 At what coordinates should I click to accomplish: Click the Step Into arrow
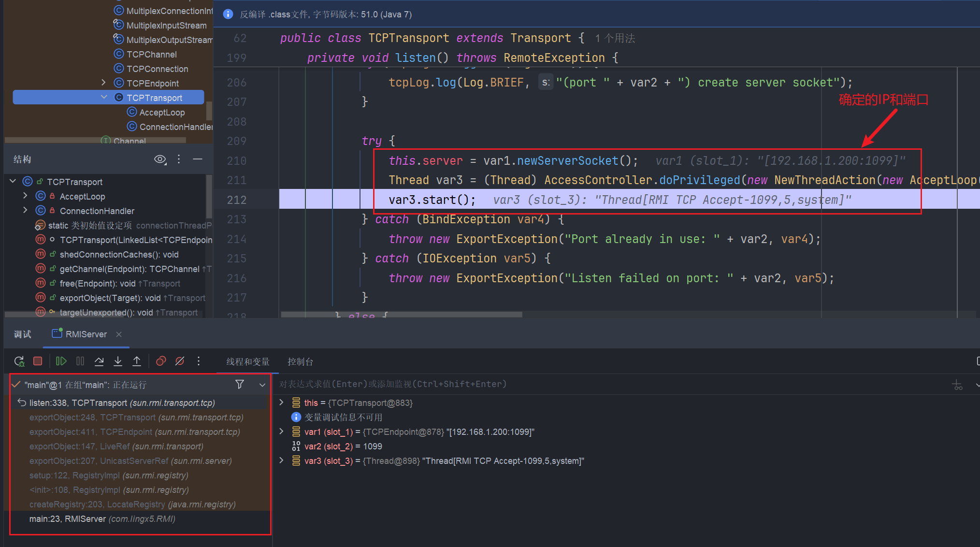pos(118,361)
